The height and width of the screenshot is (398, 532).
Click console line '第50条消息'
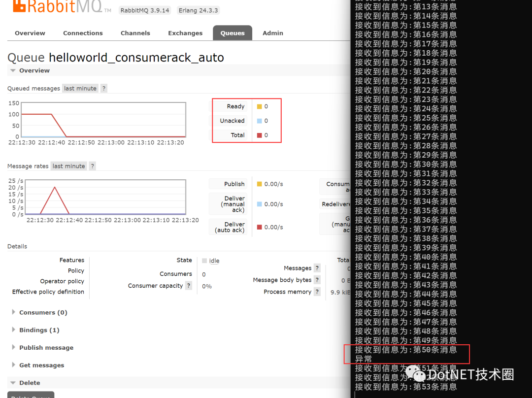point(406,350)
